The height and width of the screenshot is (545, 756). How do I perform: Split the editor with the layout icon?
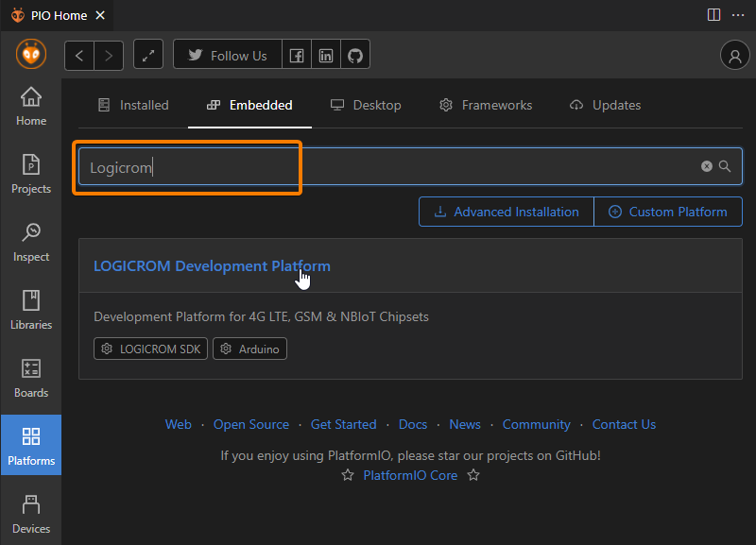pyautogui.click(x=713, y=15)
